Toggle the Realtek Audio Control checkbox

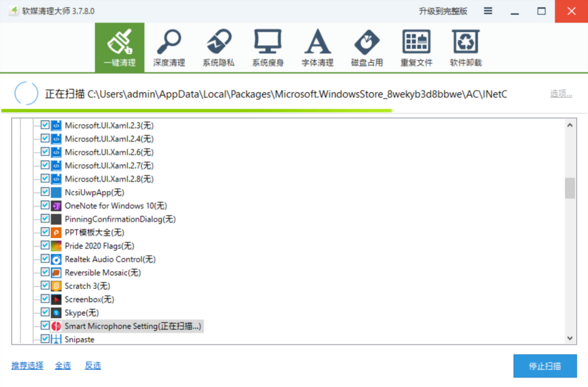[45, 259]
